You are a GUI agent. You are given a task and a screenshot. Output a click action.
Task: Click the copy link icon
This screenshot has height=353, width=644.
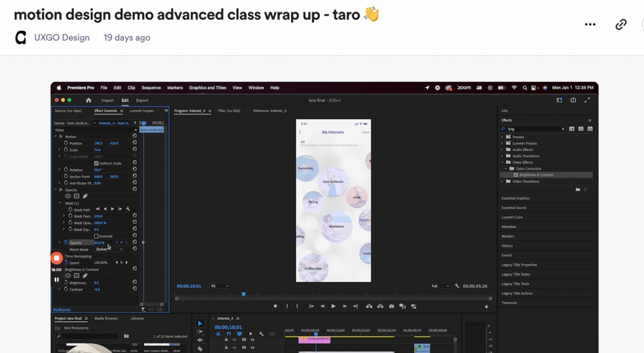click(620, 25)
